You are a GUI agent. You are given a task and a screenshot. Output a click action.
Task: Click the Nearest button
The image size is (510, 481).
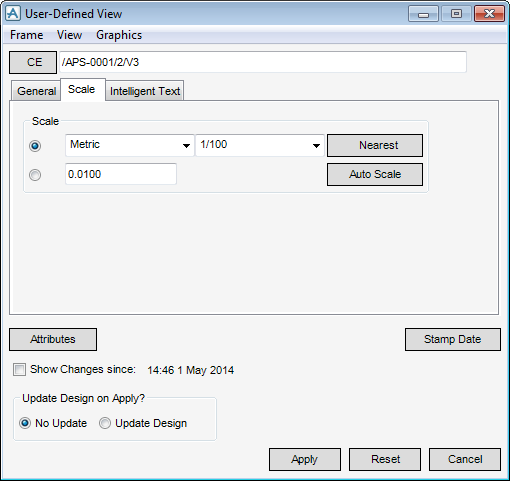(x=375, y=145)
